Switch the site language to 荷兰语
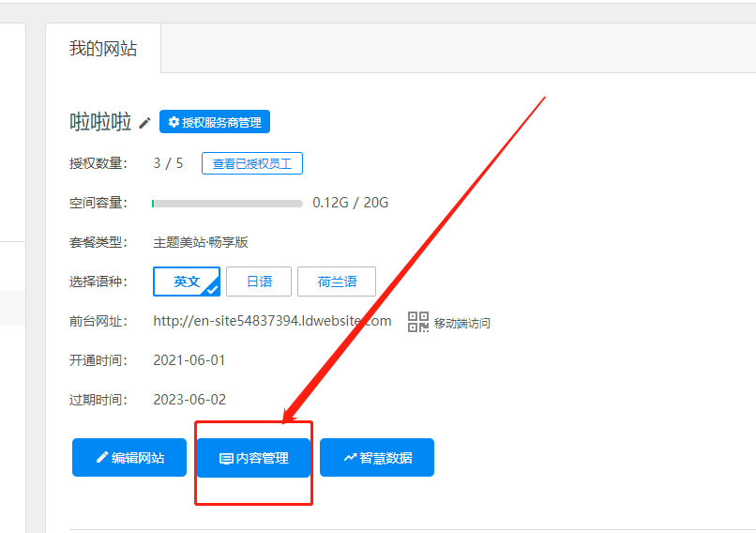This screenshot has width=756, height=533. point(337,282)
